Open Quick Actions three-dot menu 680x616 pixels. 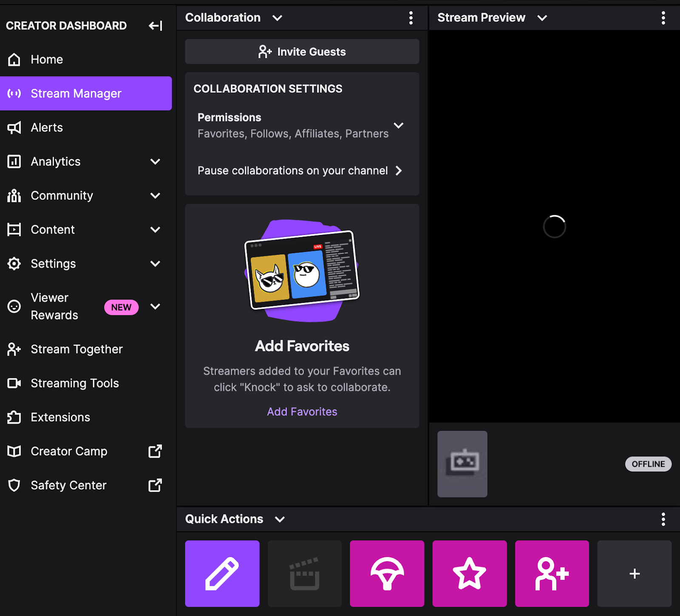663,519
